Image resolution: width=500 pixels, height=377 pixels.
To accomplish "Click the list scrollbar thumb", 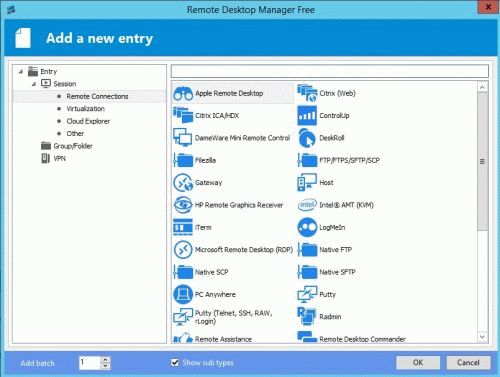I will (x=482, y=161).
